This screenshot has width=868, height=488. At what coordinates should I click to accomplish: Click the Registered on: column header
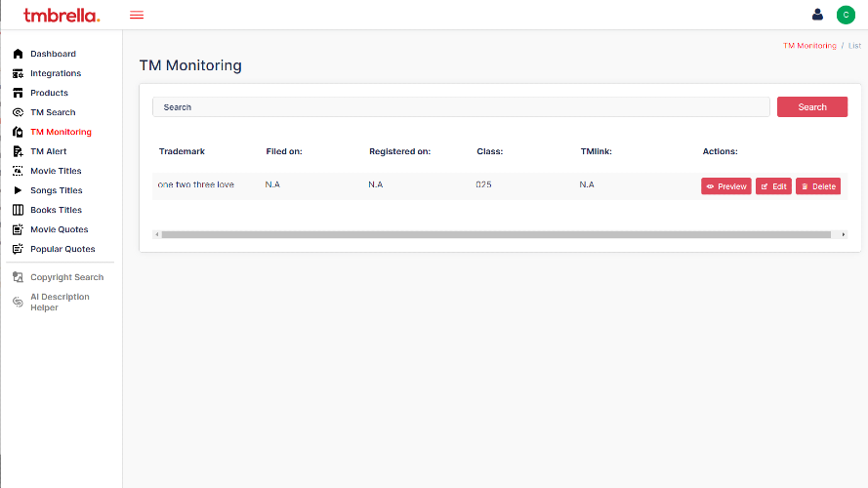[x=399, y=151]
